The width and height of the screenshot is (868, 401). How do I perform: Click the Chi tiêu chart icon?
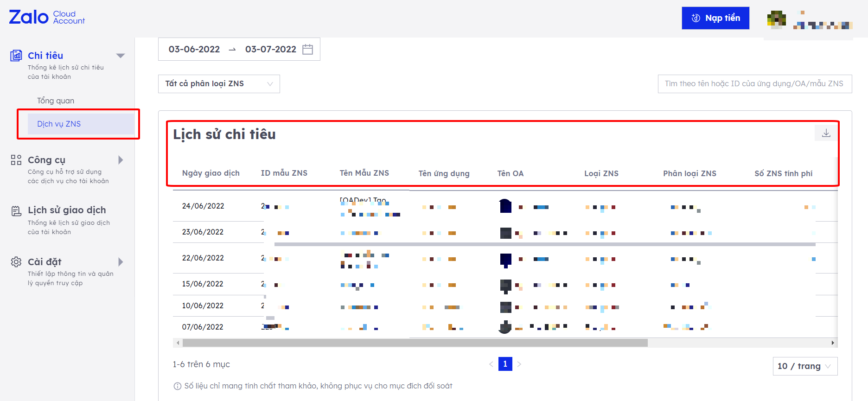pos(16,56)
